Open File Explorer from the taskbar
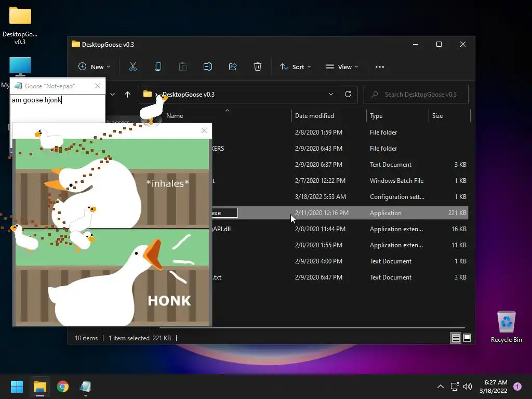The height and width of the screenshot is (399, 532). point(39,387)
